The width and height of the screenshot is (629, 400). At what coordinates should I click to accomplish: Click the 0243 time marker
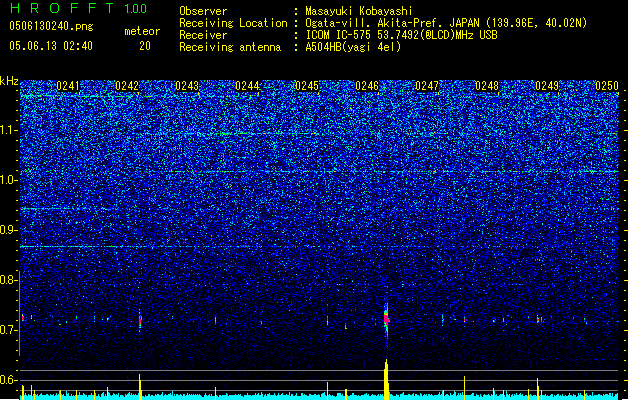187,86
